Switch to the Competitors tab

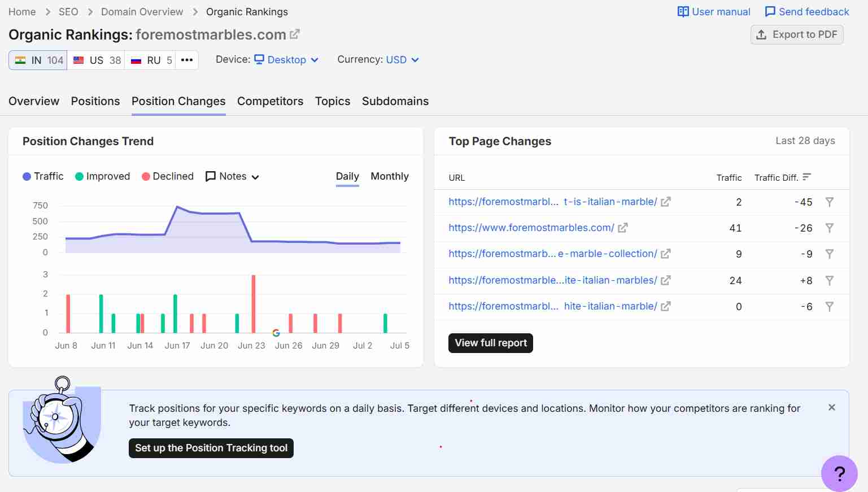click(x=270, y=101)
